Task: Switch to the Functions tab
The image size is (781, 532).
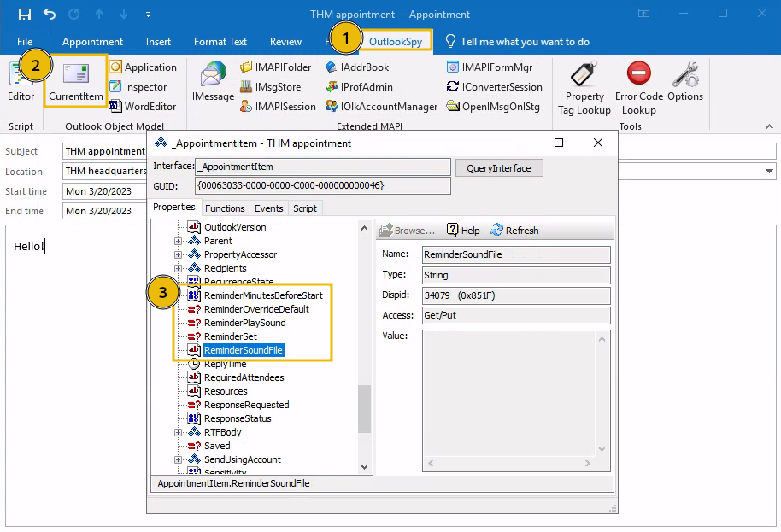Action: tap(225, 208)
